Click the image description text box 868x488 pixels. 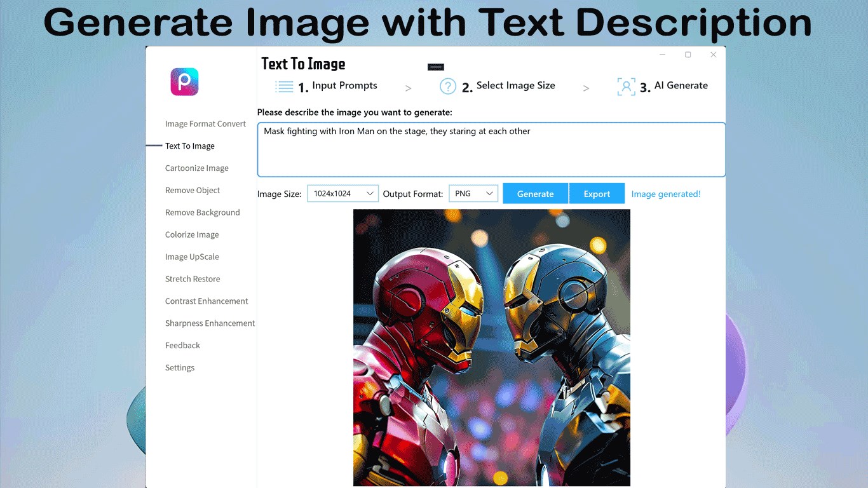click(491, 149)
